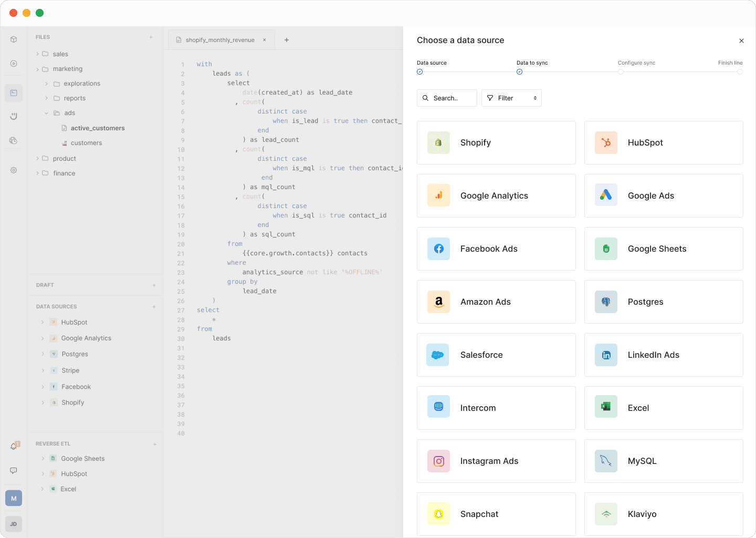Screen dimensions: 756x538
Task: Open the Filter dropdown
Action: pyautogui.click(x=511, y=98)
